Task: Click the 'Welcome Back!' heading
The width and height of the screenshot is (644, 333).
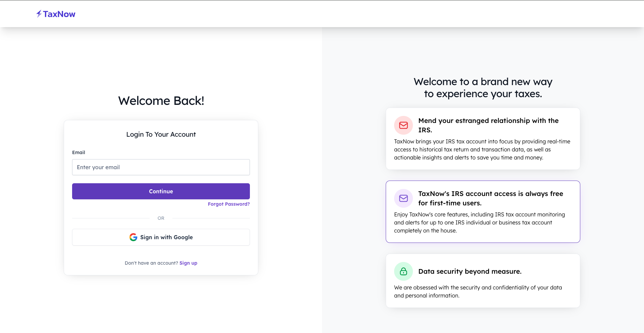Action: (x=161, y=101)
